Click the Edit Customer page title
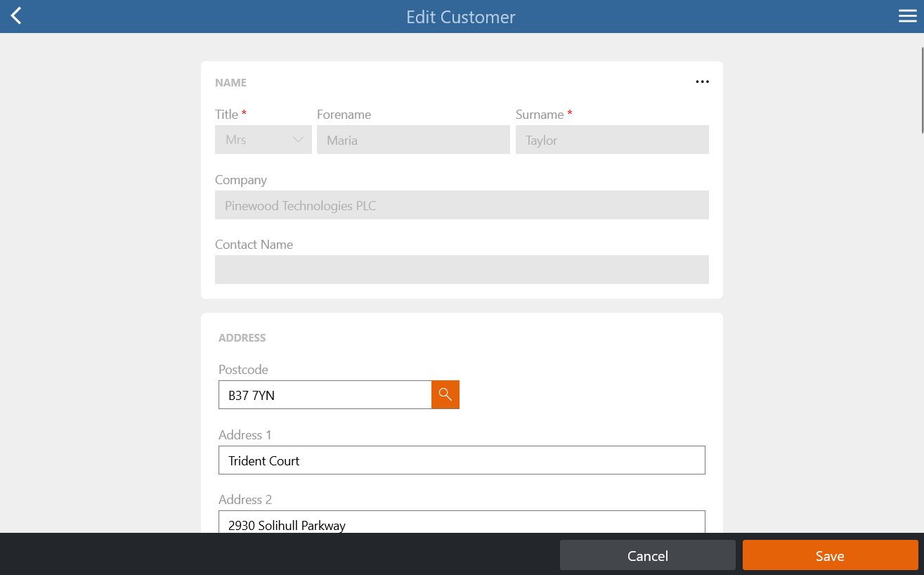This screenshot has height=575, width=924. (461, 17)
